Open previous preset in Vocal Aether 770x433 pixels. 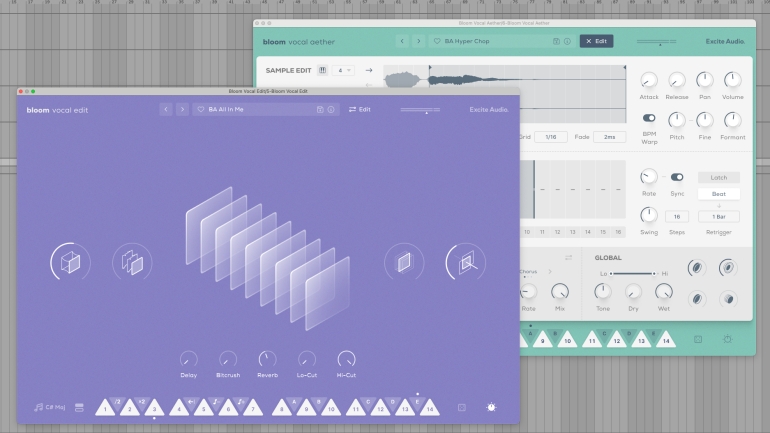click(402, 41)
